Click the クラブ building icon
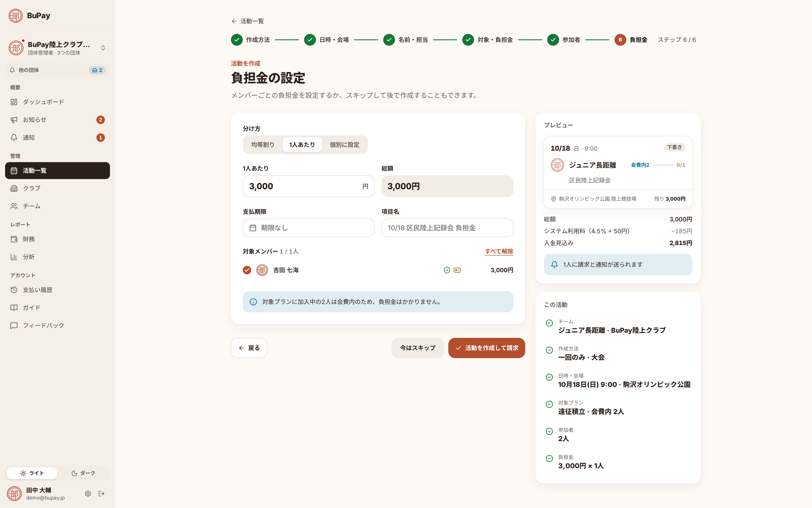 [x=14, y=188]
